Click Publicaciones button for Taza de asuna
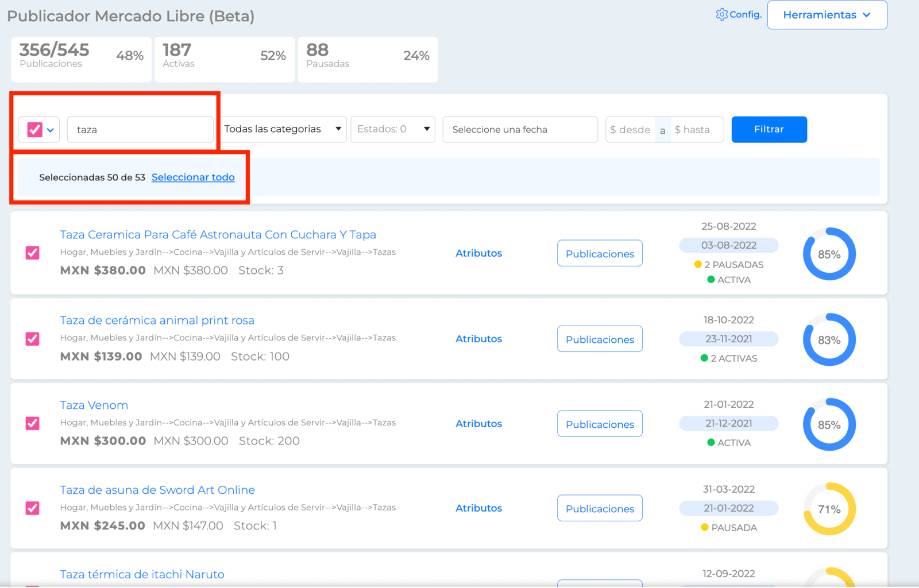Image resolution: width=919 pixels, height=588 pixels. (600, 508)
